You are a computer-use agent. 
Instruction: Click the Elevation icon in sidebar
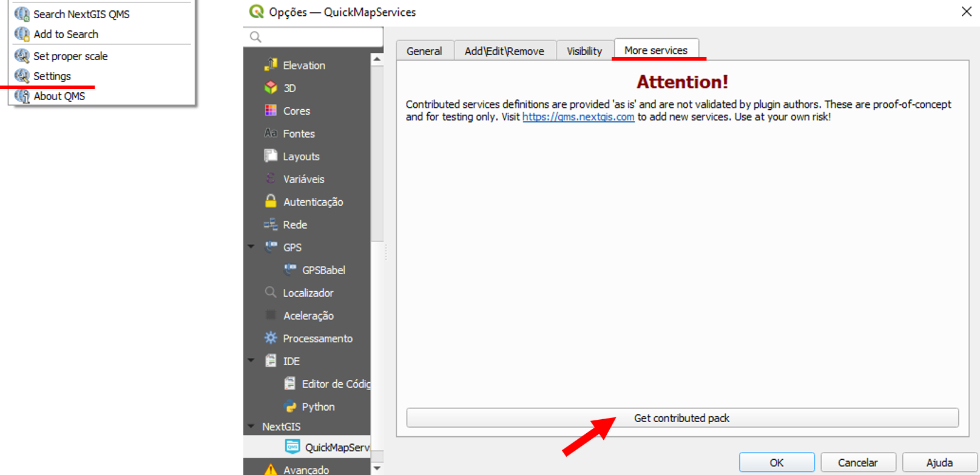[x=271, y=64]
